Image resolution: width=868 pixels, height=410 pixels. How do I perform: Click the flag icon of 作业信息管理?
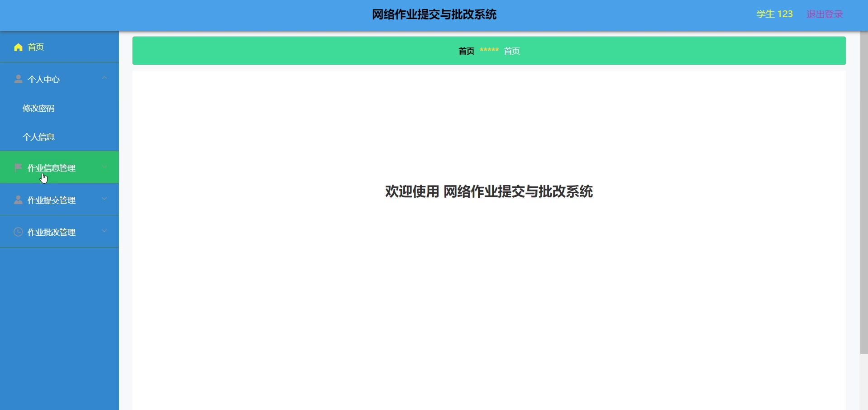(18, 167)
